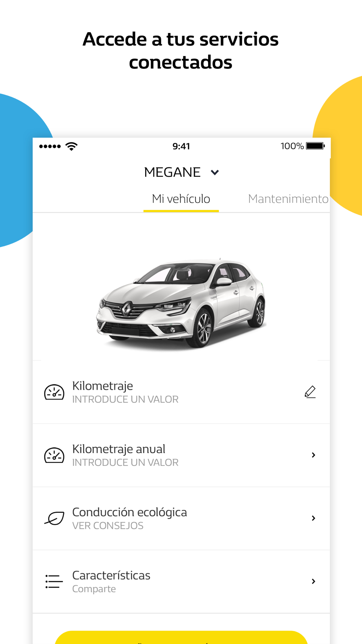Select the Mi vehículo tab
362x644 pixels.
click(x=181, y=199)
